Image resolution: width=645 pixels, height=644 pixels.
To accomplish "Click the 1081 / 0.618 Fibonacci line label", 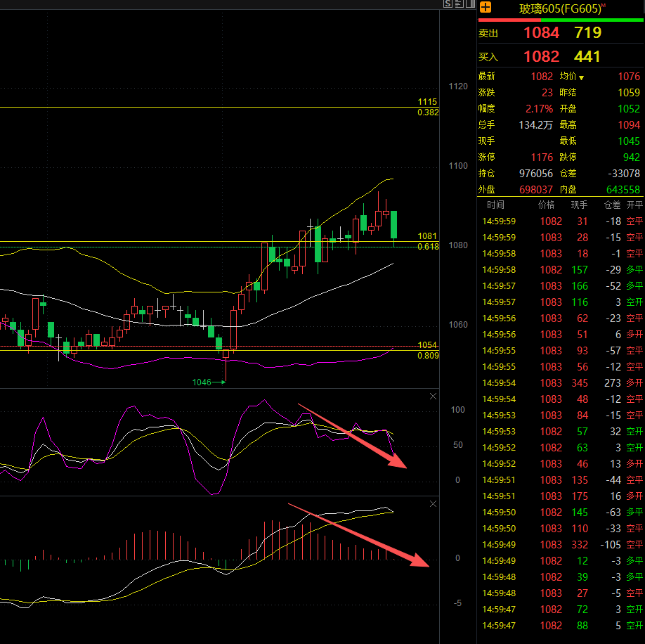I will [428, 240].
